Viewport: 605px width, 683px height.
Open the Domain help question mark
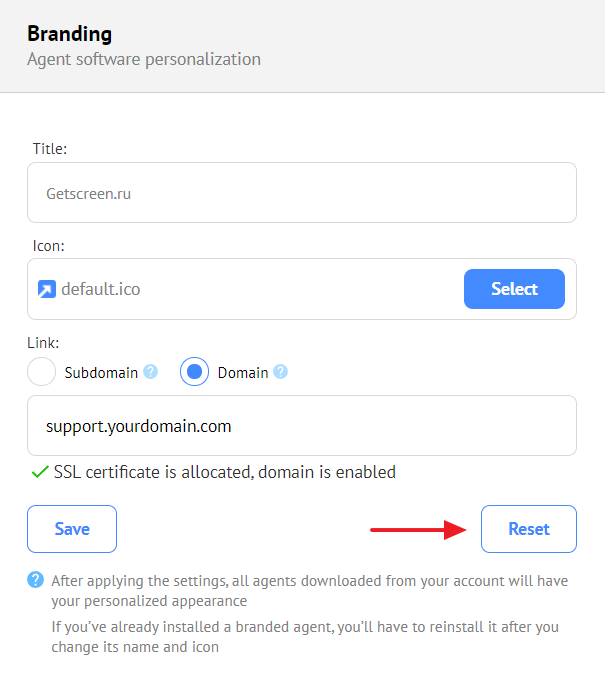tap(281, 372)
